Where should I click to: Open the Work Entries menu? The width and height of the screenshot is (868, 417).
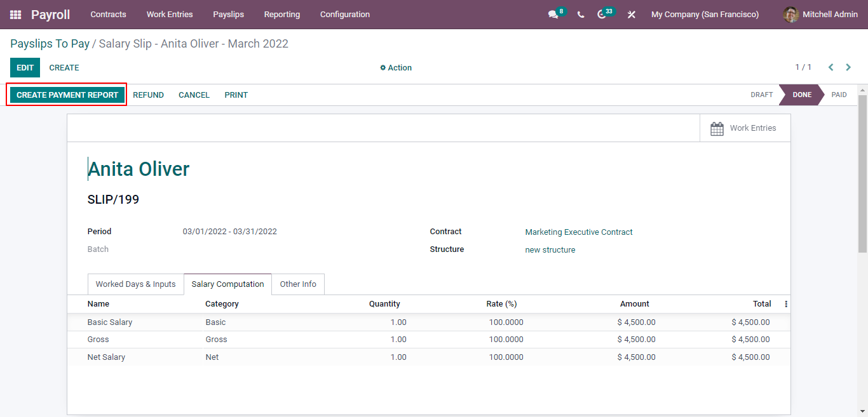[170, 15]
